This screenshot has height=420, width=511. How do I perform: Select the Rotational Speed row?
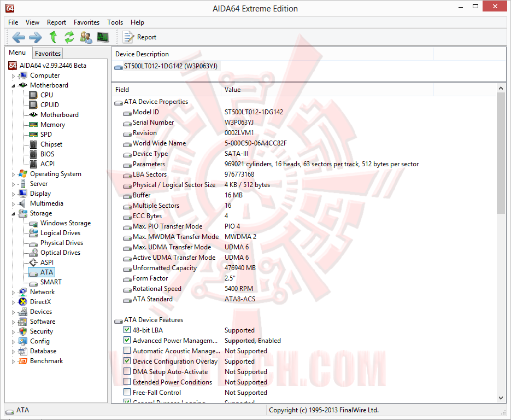pos(305,289)
